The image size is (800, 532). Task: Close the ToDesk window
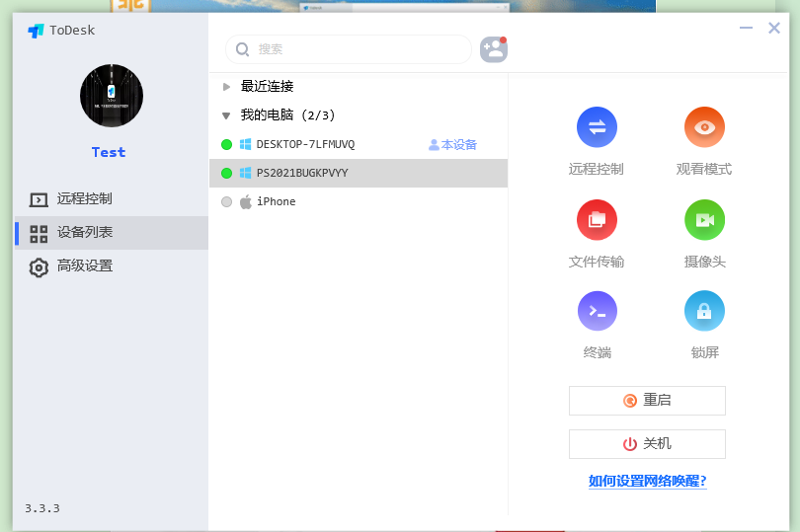click(774, 28)
